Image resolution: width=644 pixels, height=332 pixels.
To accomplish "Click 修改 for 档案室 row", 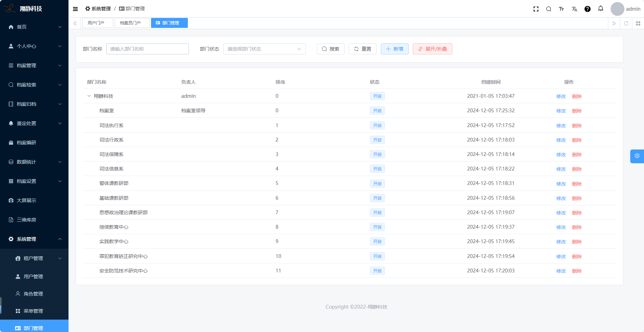I will click(561, 111).
